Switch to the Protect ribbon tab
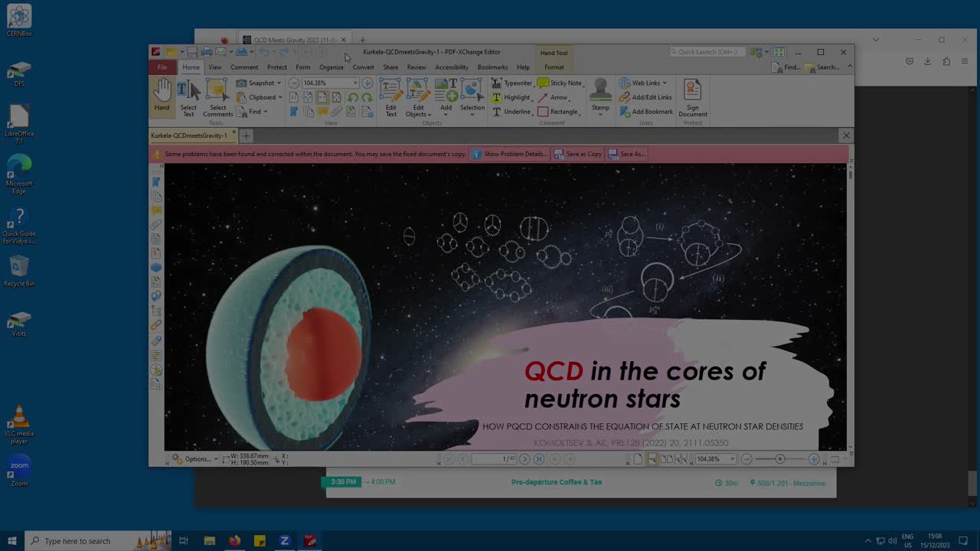 click(277, 67)
